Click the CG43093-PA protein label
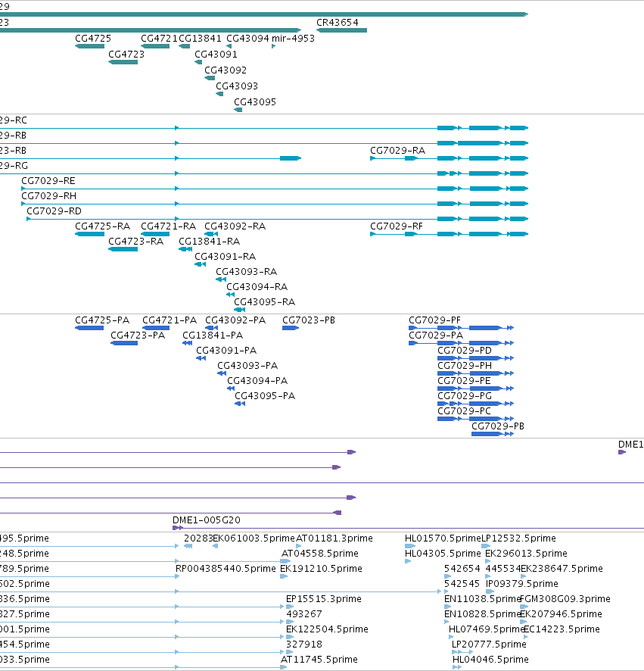The width and height of the screenshot is (644, 671). coord(247,366)
